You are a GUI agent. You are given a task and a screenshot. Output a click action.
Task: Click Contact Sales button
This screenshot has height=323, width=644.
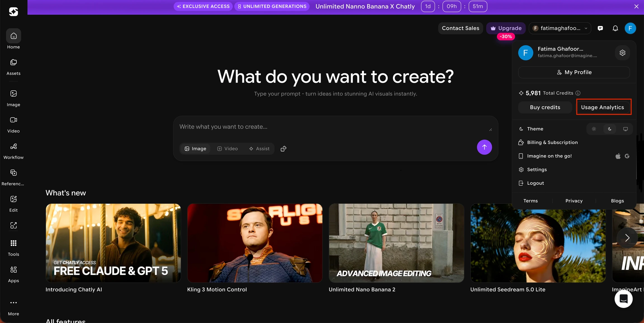(x=460, y=28)
